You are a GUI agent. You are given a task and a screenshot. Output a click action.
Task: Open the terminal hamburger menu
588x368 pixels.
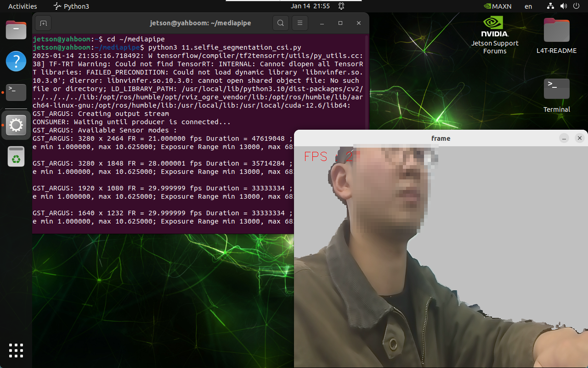pyautogui.click(x=300, y=23)
